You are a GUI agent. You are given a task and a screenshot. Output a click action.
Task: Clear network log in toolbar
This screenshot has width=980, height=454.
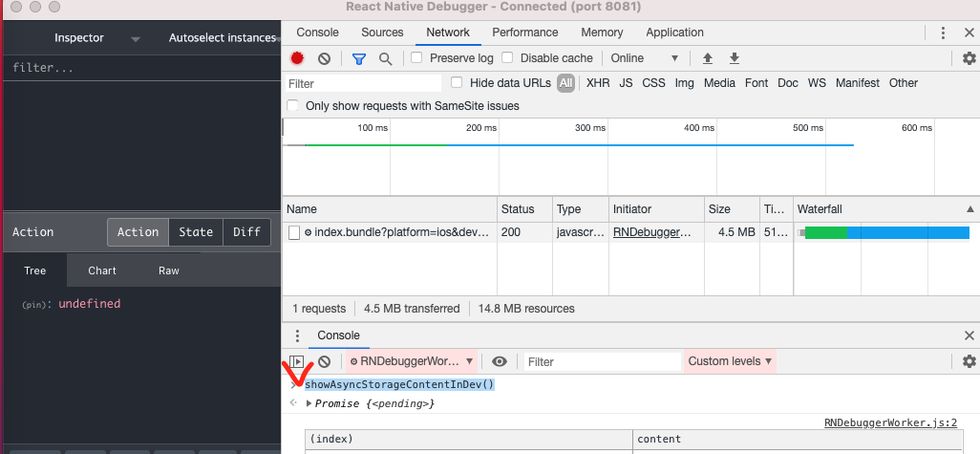(324, 58)
